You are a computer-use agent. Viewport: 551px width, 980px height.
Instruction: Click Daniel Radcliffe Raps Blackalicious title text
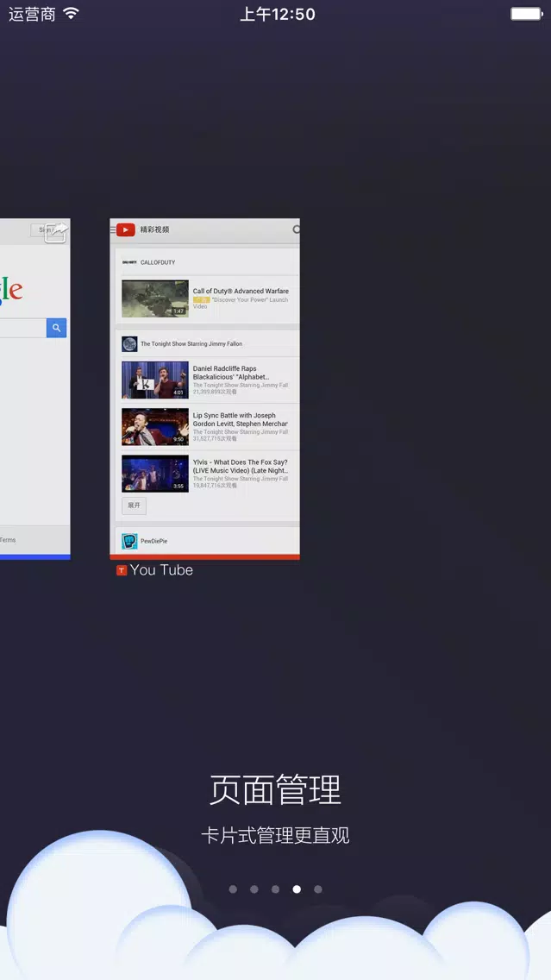(x=231, y=374)
